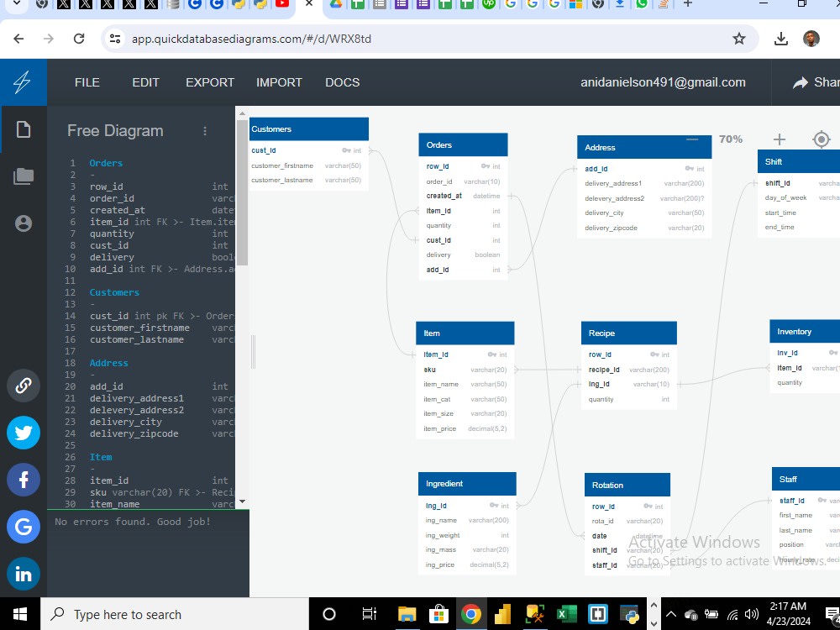
Task: Select the Customers table header
Action: 309,129
